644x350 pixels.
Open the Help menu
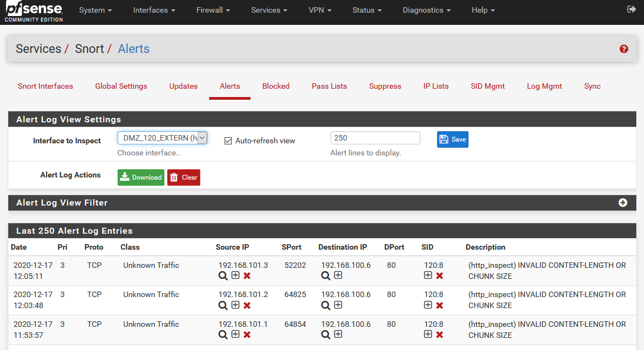point(483,10)
